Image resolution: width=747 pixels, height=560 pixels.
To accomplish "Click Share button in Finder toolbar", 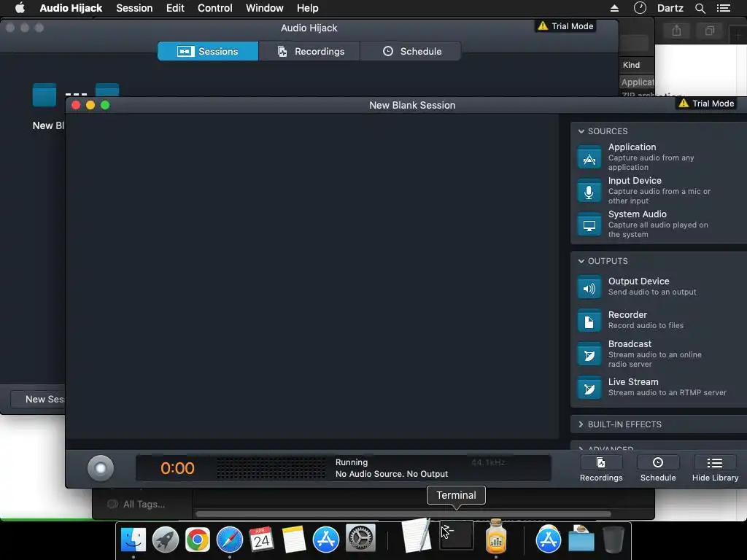I will (676, 31).
